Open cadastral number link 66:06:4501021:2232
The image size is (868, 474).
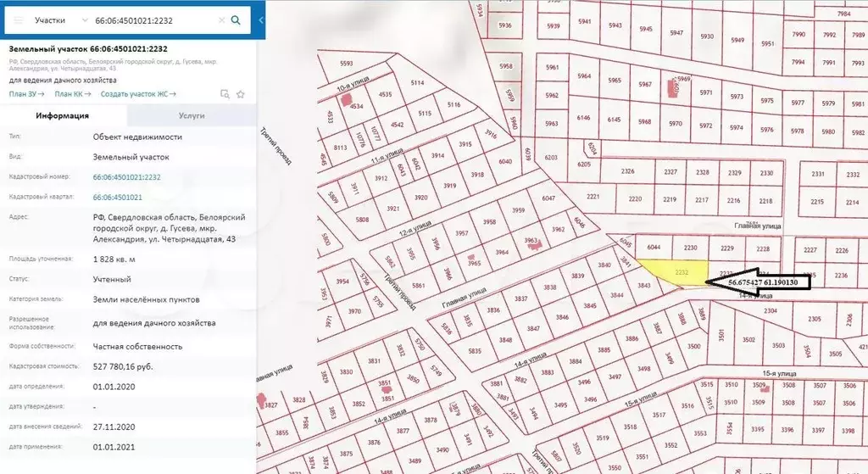[127, 177]
